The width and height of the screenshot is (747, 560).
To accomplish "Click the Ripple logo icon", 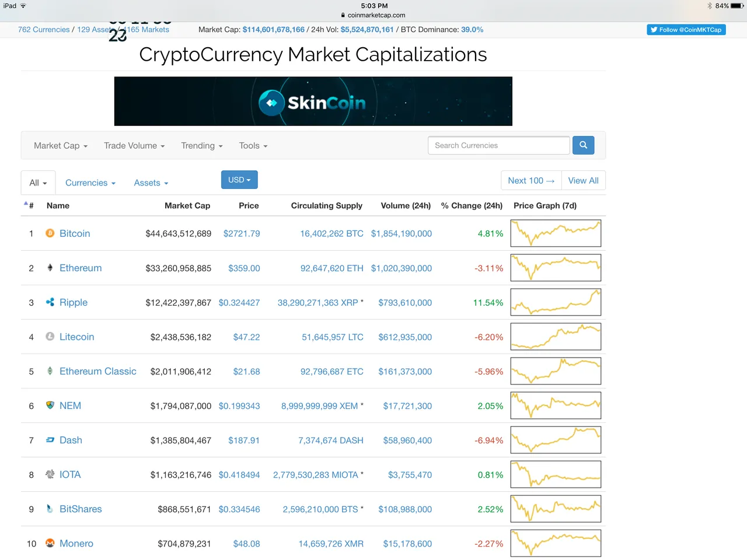I will [x=50, y=302].
